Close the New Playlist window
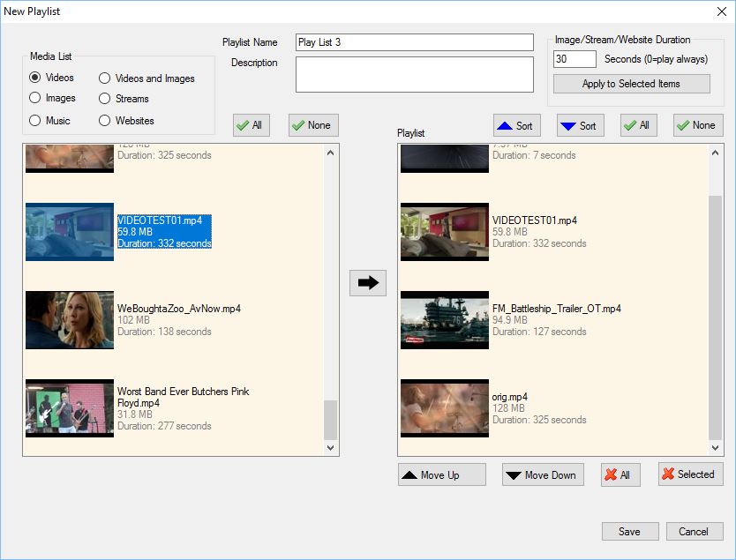The height and width of the screenshot is (560, 736). [x=722, y=11]
